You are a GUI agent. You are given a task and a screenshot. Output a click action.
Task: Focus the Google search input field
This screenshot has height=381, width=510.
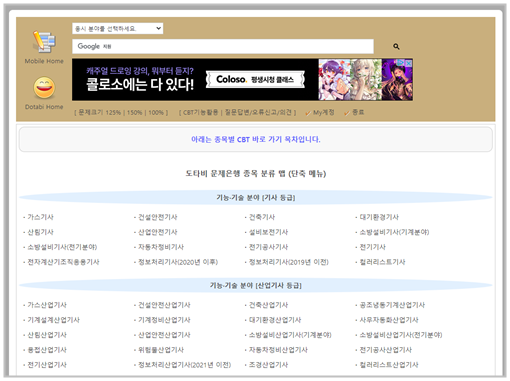223,46
